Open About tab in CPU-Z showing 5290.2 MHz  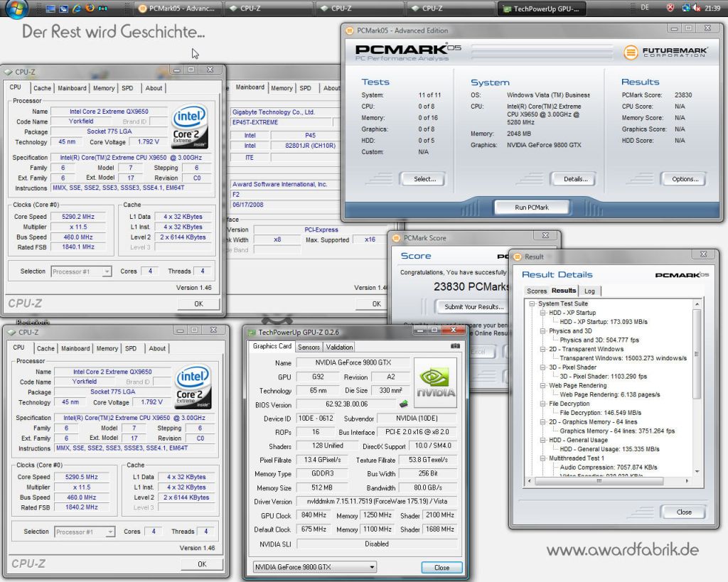coord(154,87)
